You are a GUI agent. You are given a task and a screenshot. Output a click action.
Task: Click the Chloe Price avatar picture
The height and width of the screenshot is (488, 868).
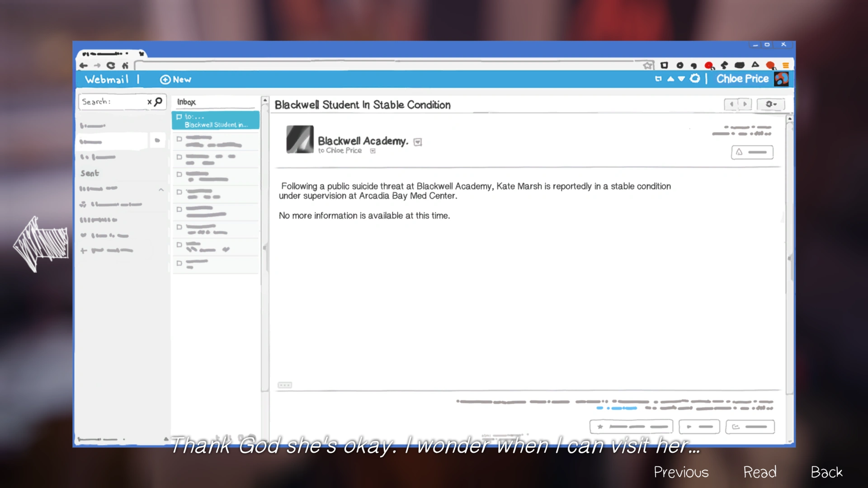pos(781,79)
